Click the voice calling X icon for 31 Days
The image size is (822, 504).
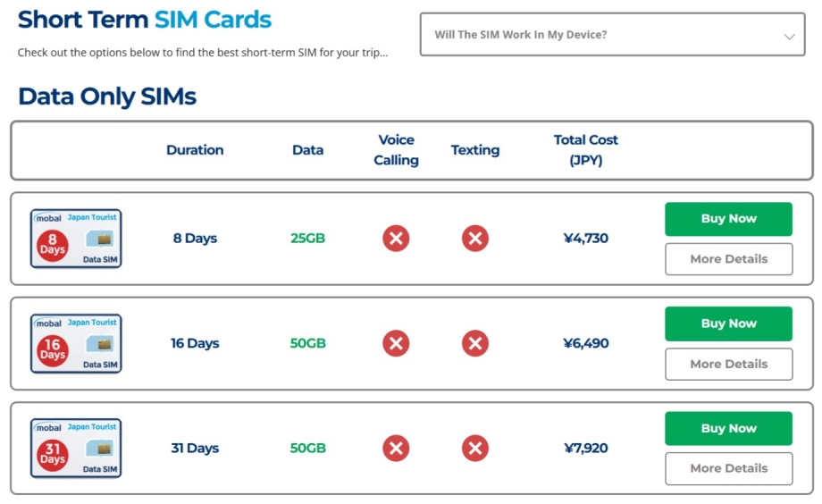pos(396,448)
